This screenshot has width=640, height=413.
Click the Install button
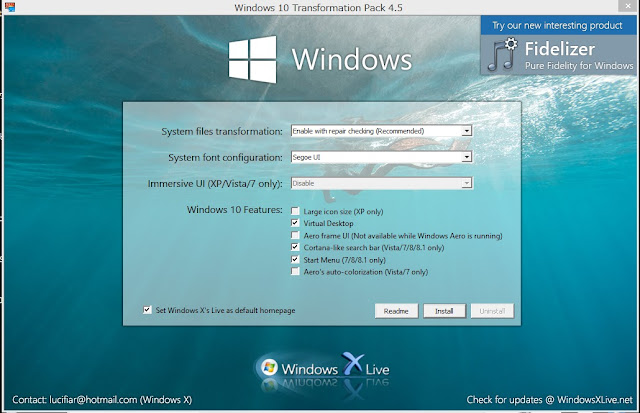(x=444, y=311)
